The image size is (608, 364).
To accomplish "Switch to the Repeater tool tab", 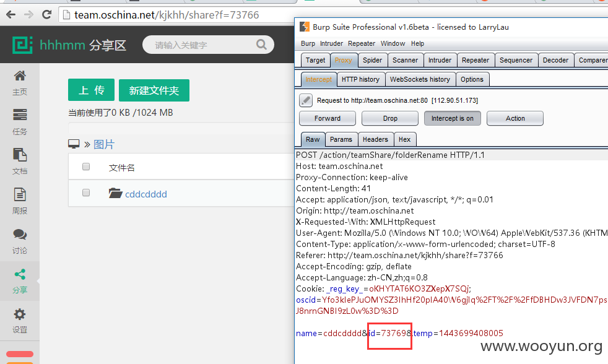I will (x=476, y=60).
